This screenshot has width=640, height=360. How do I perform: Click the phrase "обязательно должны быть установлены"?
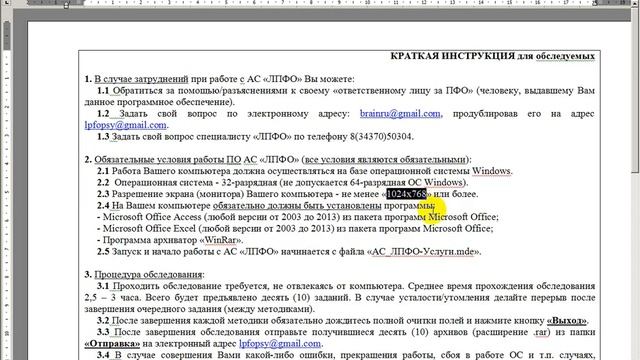(297, 205)
